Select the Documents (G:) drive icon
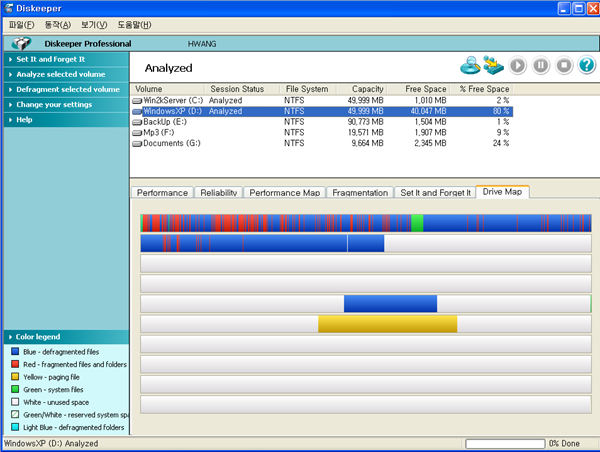Image resolution: width=600 pixels, height=452 pixels. pyautogui.click(x=137, y=144)
